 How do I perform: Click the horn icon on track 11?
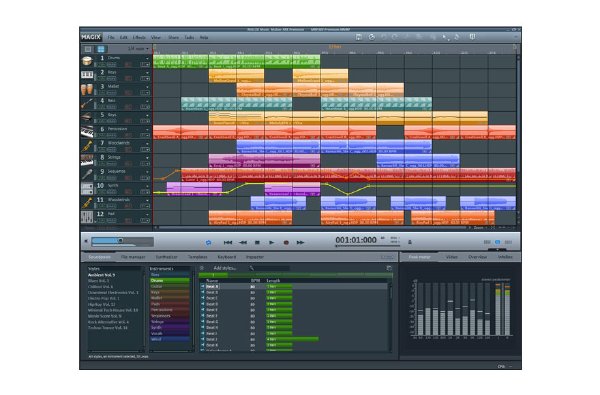point(87,203)
